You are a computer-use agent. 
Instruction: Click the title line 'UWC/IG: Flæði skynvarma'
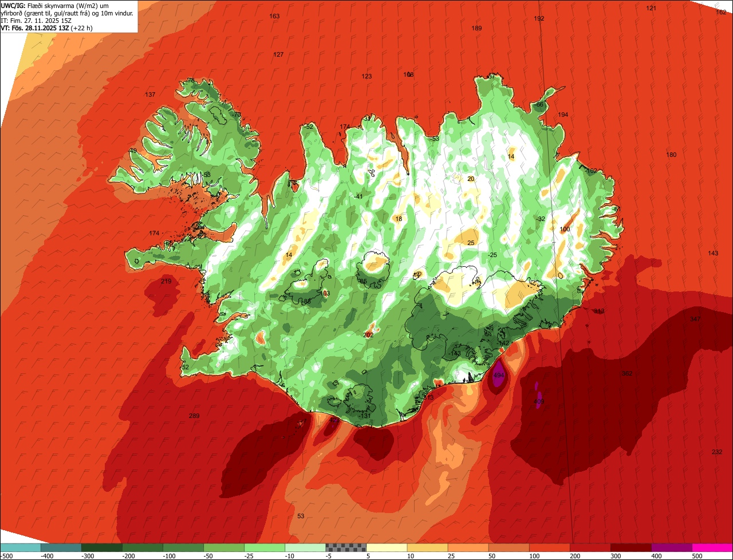click(x=55, y=6)
